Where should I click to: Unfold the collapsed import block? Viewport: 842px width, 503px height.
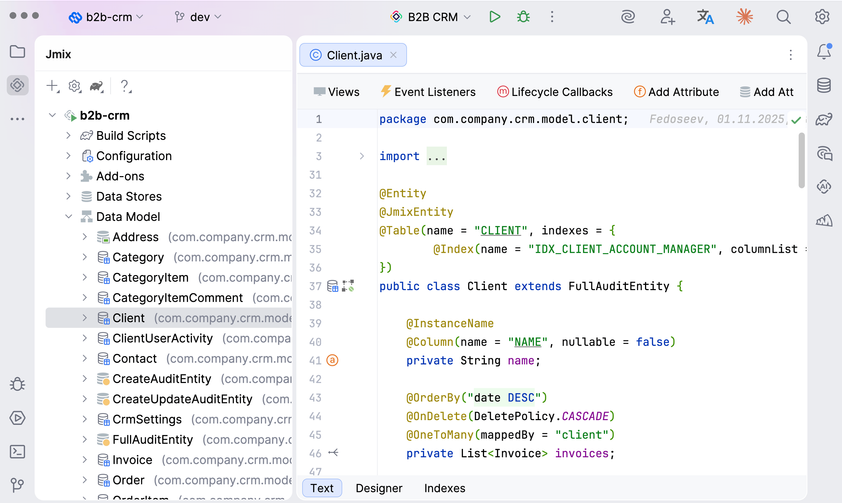[x=362, y=156]
